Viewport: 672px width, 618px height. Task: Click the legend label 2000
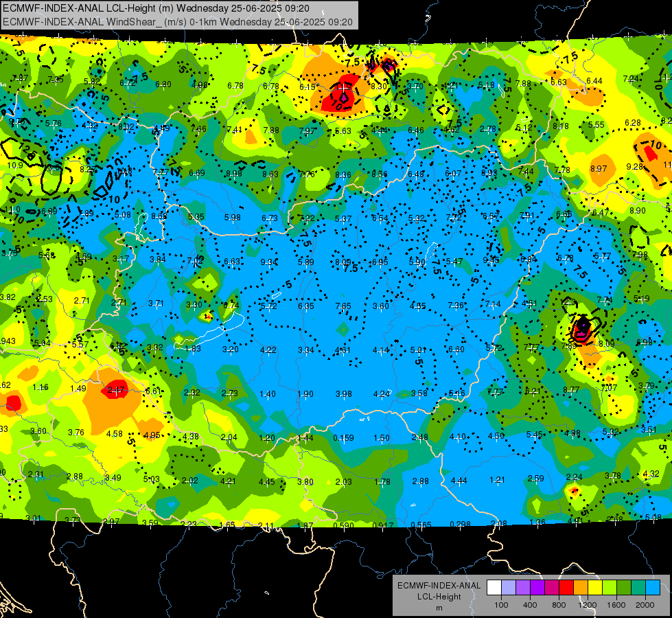click(x=645, y=605)
